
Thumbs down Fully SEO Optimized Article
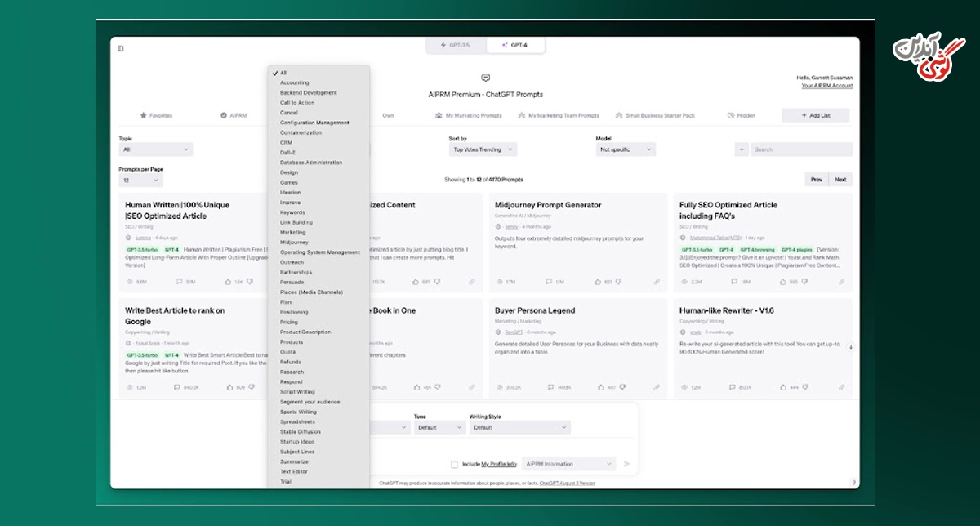coord(806,282)
